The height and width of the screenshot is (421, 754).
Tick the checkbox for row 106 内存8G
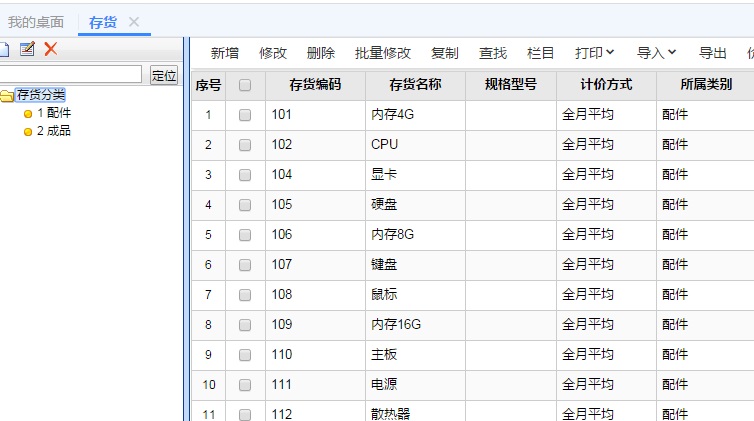[245, 235]
